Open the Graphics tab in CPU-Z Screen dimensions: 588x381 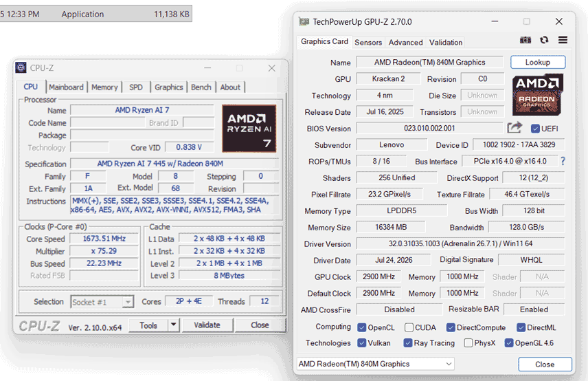169,87
